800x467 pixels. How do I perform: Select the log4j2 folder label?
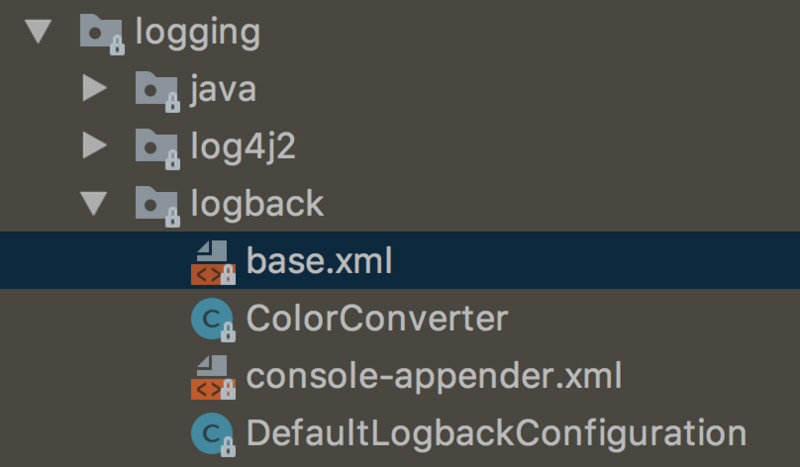point(243,147)
